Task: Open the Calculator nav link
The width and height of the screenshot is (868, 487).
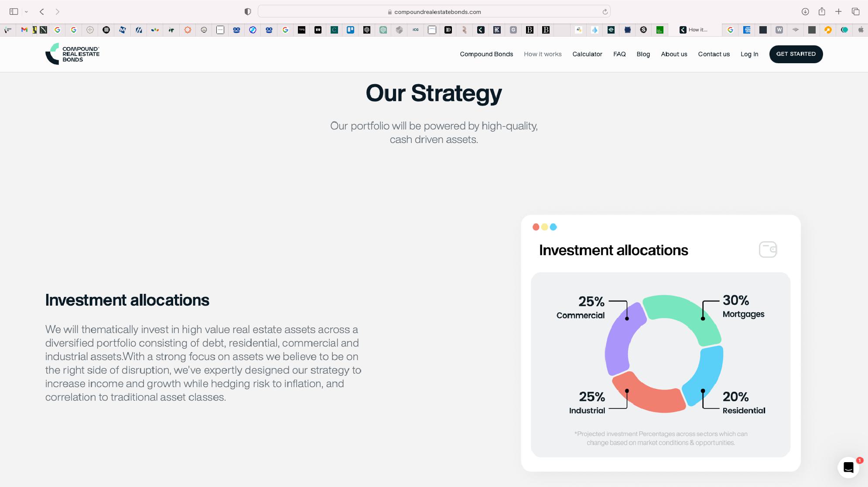Action: pyautogui.click(x=587, y=54)
